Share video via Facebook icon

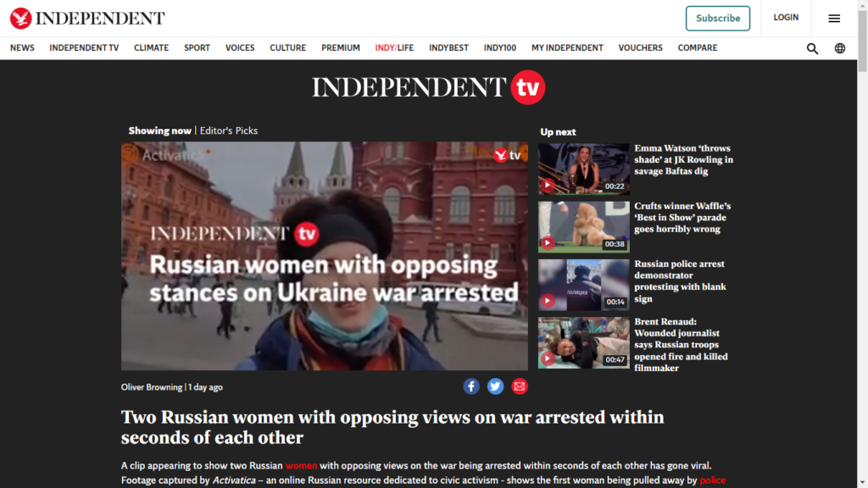[471, 386]
